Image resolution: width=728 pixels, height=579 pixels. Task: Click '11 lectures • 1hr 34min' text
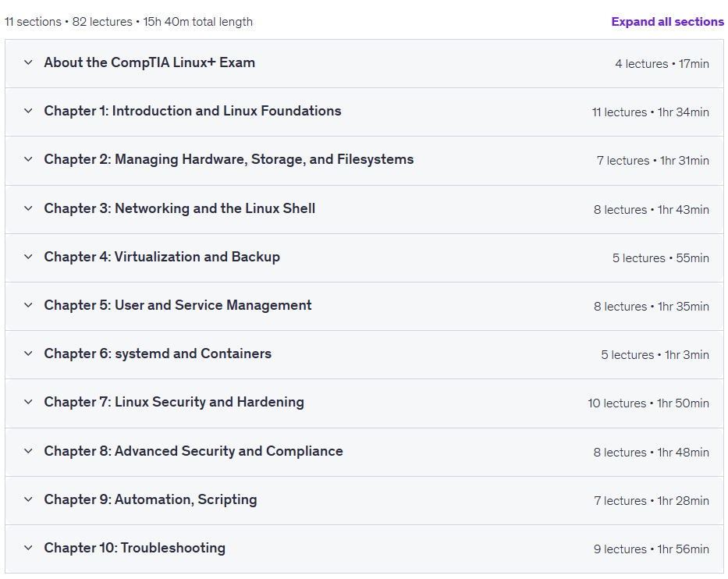[651, 112]
